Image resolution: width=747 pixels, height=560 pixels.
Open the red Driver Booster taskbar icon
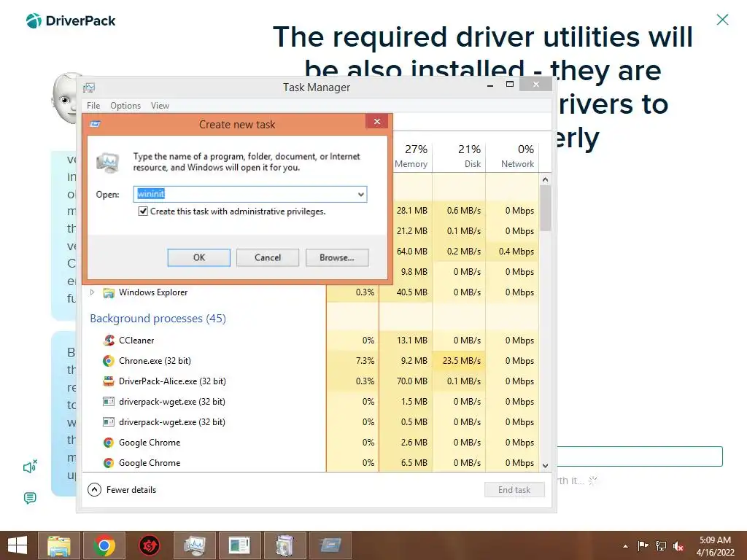coord(149,545)
